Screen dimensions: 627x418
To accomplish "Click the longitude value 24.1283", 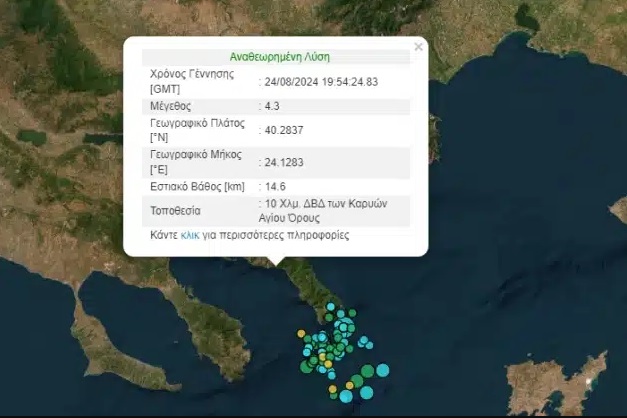I will click(281, 162).
